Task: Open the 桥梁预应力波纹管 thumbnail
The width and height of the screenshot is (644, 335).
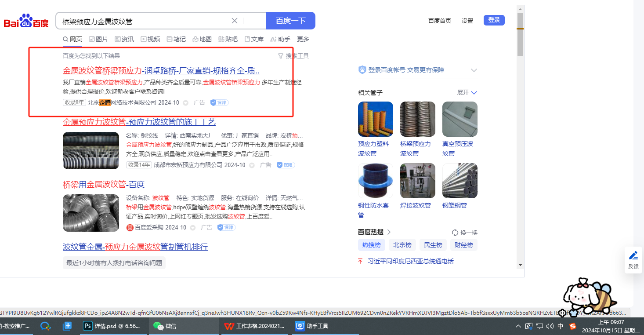Action: pyautogui.click(x=418, y=119)
